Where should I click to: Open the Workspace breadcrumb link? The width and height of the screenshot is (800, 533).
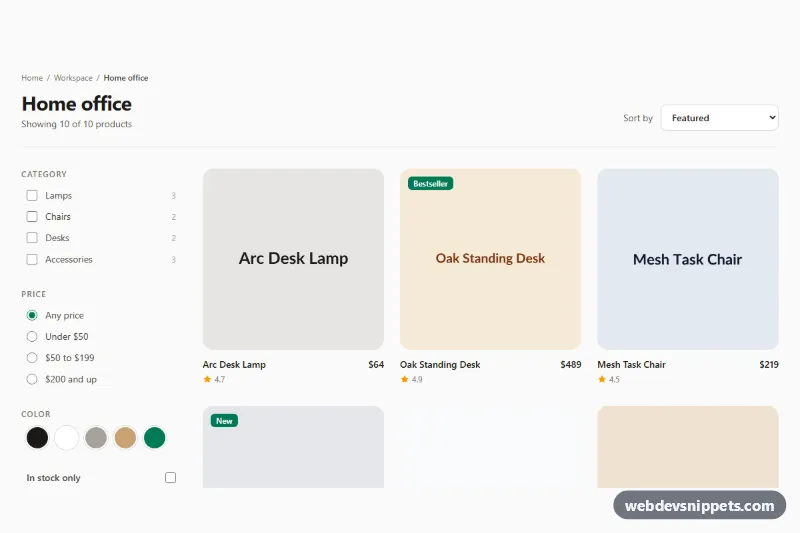pos(73,78)
